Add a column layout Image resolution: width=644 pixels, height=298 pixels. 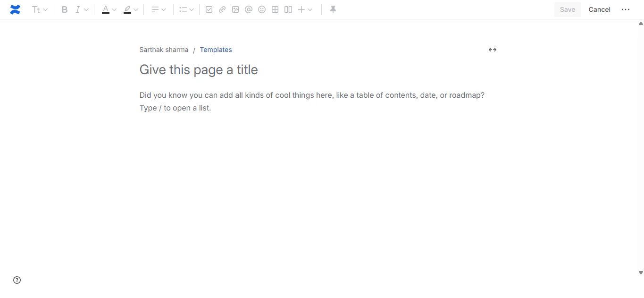click(x=288, y=9)
